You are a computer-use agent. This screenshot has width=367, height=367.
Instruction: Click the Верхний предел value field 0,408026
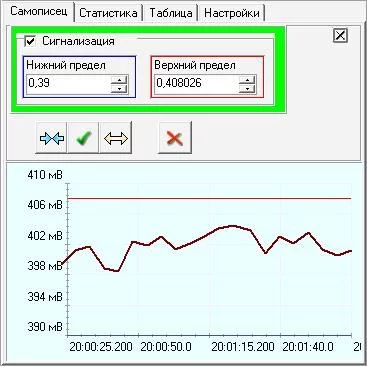pos(197,83)
